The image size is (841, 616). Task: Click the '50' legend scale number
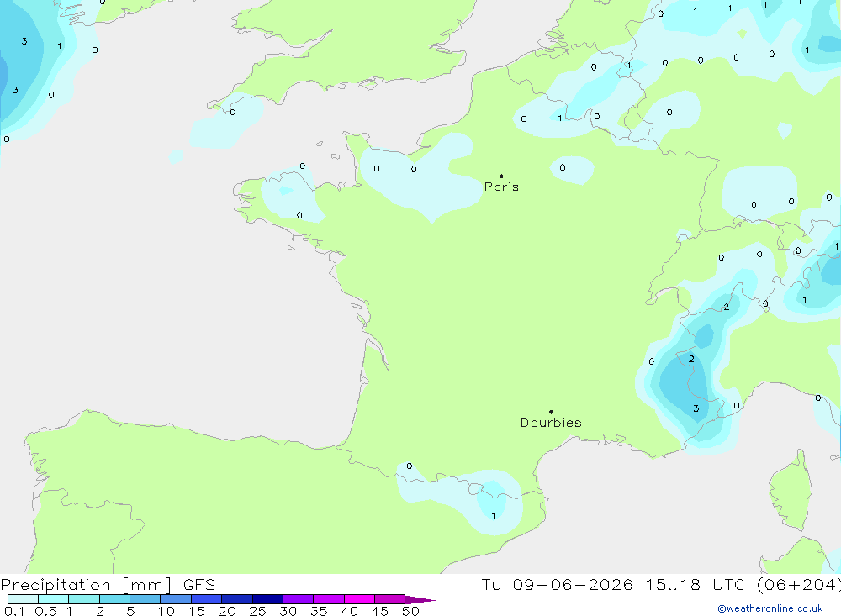[411, 611]
